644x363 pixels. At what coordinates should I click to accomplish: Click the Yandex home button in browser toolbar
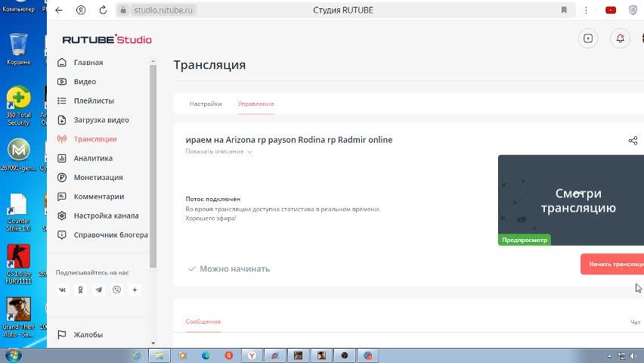tap(81, 11)
